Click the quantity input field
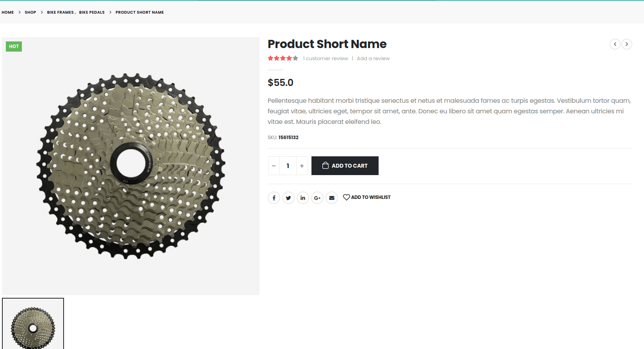644x349 pixels. click(x=288, y=166)
